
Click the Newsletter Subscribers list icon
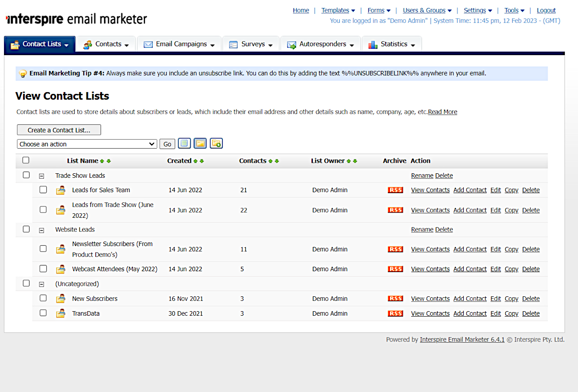click(x=60, y=249)
